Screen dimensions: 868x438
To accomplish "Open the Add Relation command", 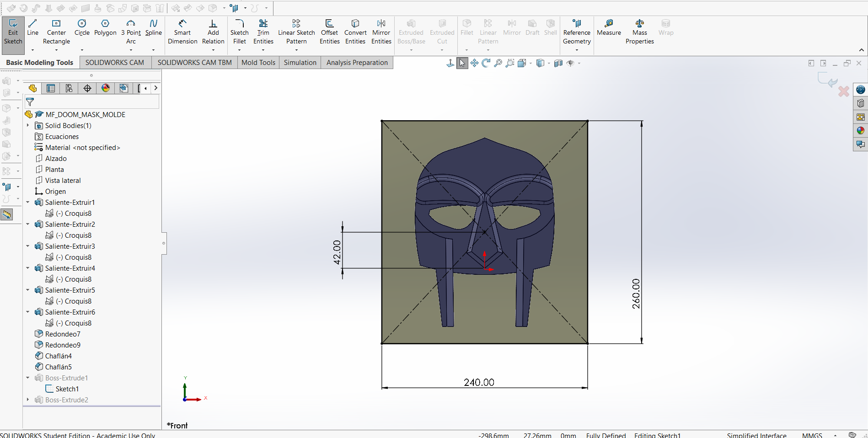I will [x=213, y=32].
